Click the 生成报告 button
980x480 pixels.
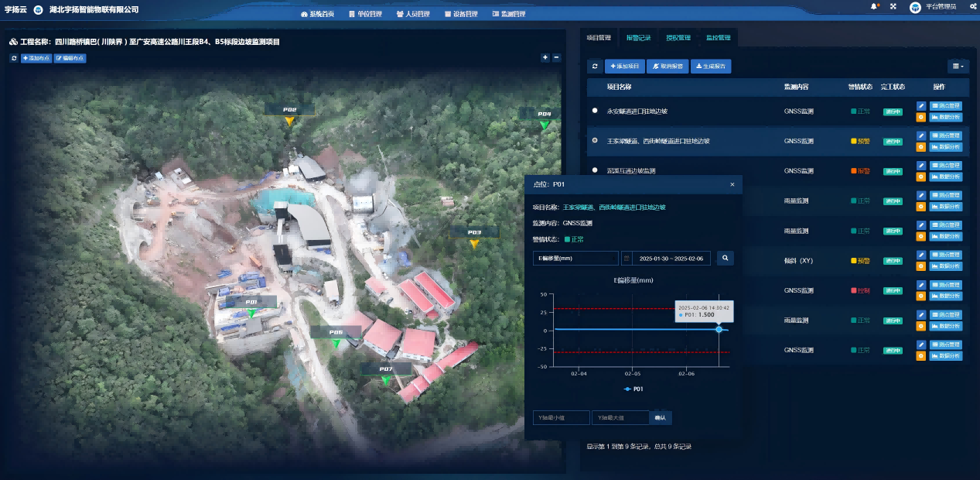click(x=711, y=67)
